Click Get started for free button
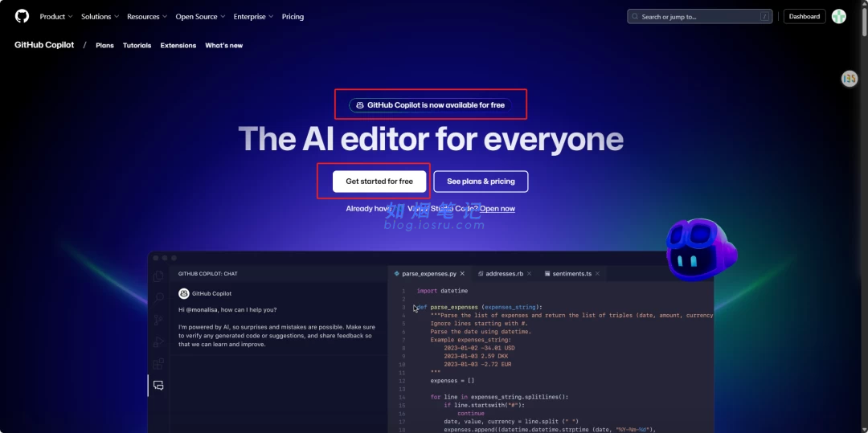The height and width of the screenshot is (433, 868). (x=379, y=182)
